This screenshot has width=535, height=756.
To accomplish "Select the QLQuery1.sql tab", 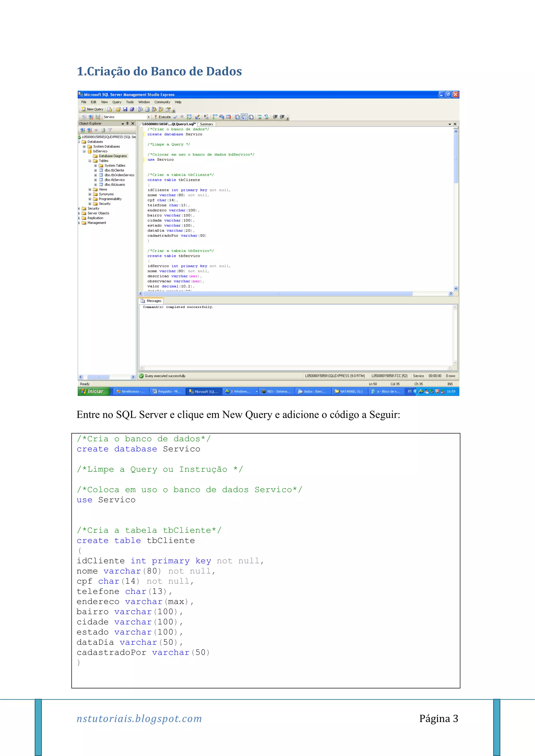I will click(x=169, y=124).
